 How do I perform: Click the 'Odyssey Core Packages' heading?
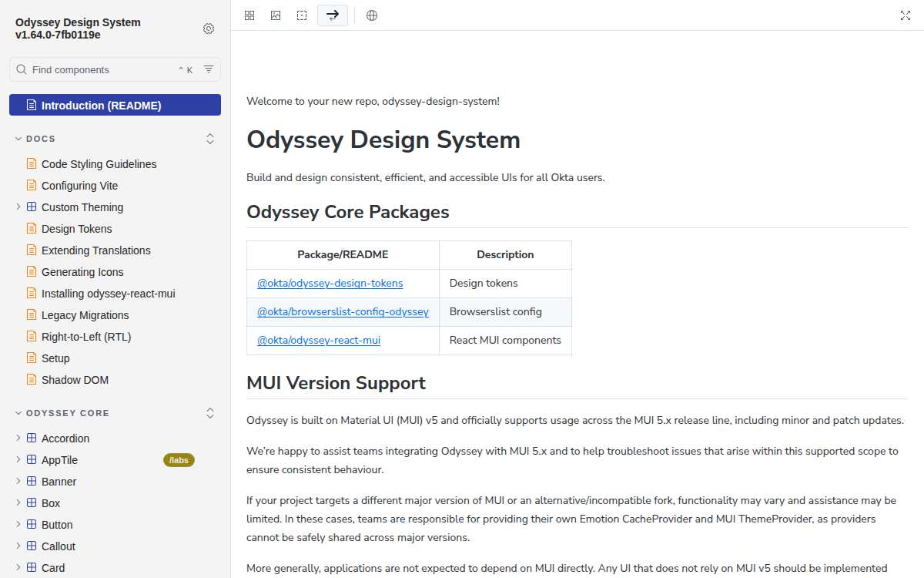coord(348,212)
